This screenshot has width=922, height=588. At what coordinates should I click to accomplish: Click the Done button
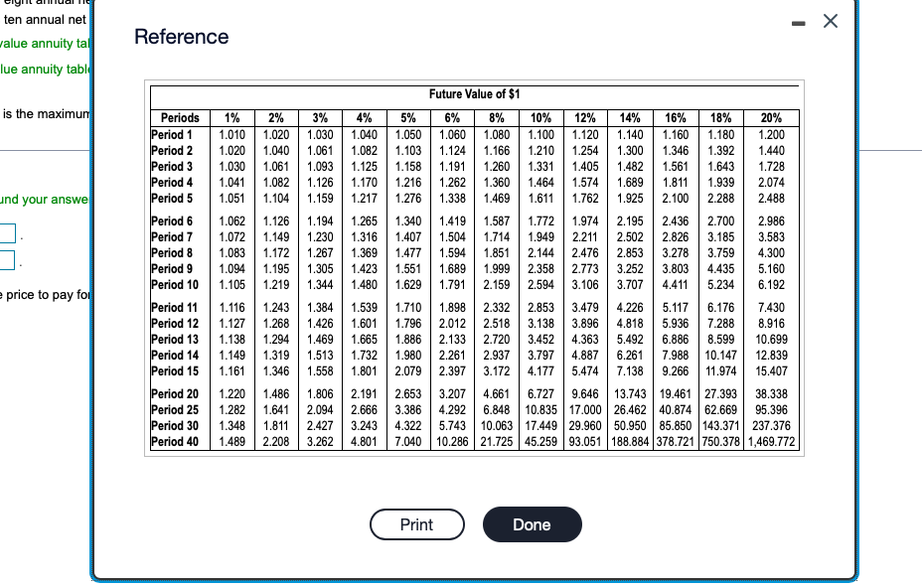tap(532, 524)
